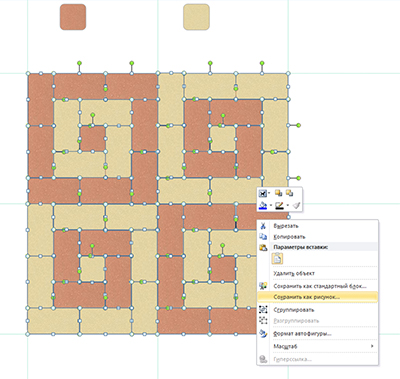Click the Bring Forward icon in mini toolbar
Viewport: 400px width, 379px height.
point(278,193)
